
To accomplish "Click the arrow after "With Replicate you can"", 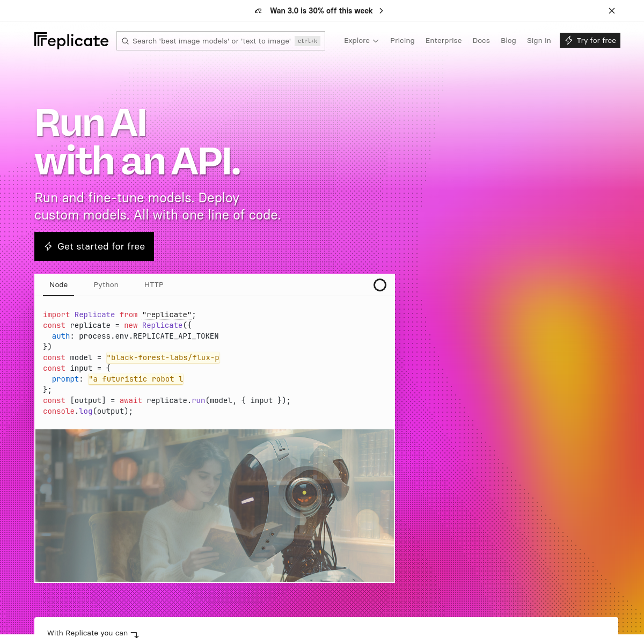I will 135,635.
